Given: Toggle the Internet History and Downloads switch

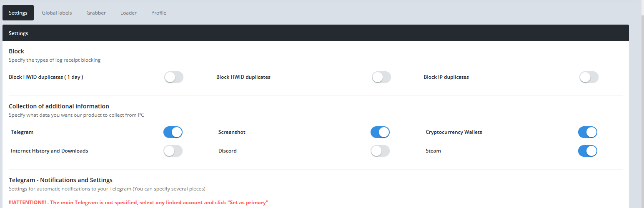Looking at the screenshot, I should tap(173, 151).
